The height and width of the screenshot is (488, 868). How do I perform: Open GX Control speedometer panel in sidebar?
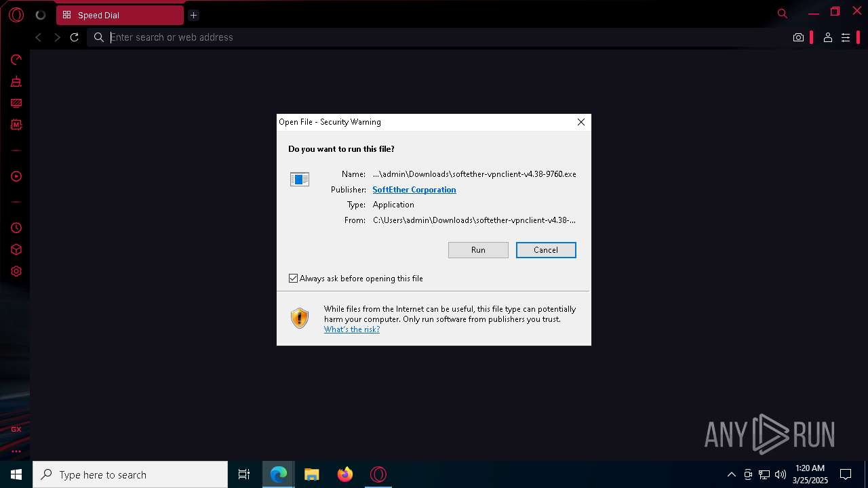click(x=16, y=60)
